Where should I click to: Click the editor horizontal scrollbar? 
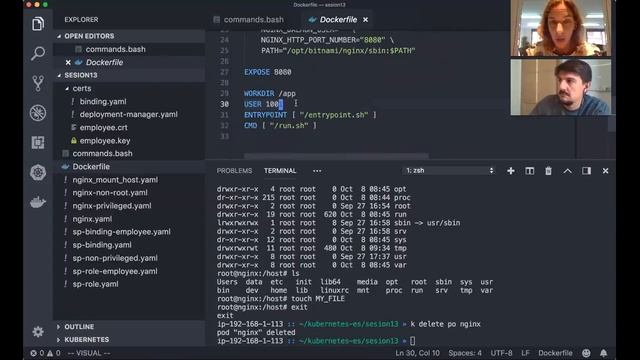[x=336, y=156]
